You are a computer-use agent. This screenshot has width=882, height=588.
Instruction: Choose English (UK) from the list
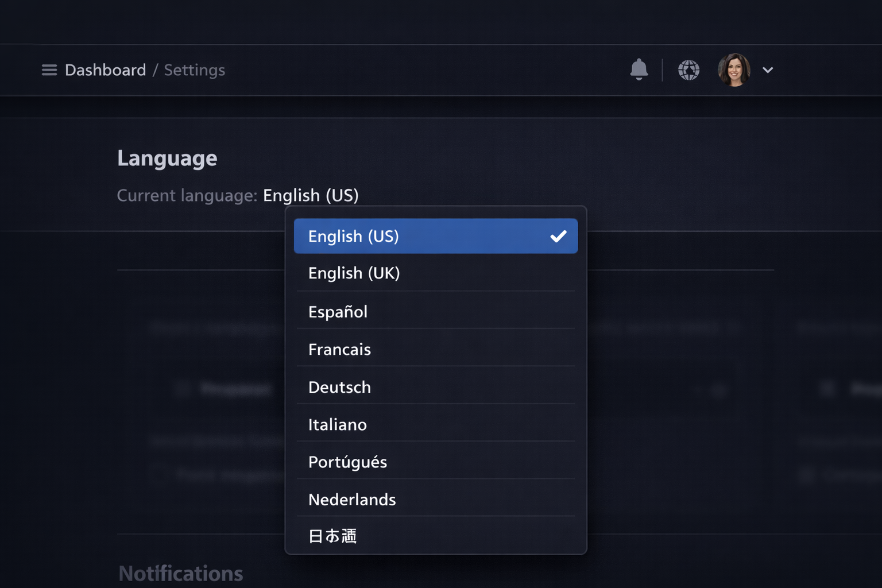[354, 273]
